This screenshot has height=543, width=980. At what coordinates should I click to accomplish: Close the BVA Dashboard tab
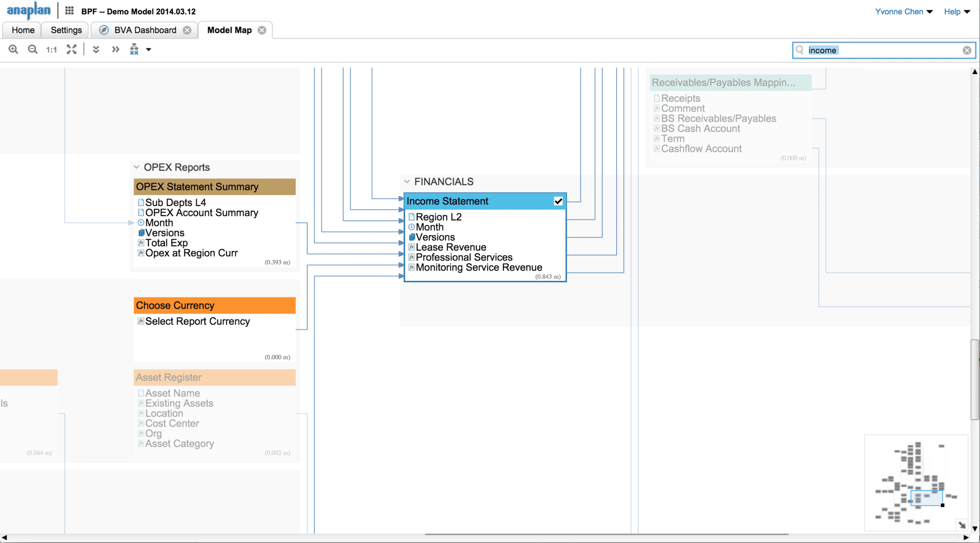click(x=187, y=30)
